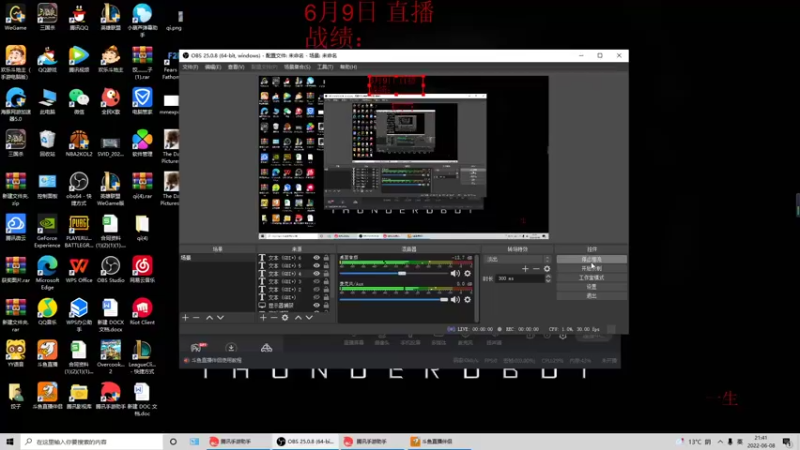Screen dimensions: 800x450
Task: Open source properties gear in Sources panel
Action: pyautogui.click(x=285, y=317)
